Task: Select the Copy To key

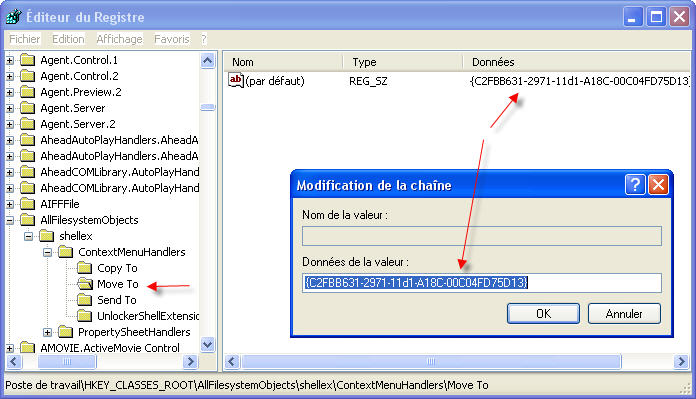Action: (117, 268)
